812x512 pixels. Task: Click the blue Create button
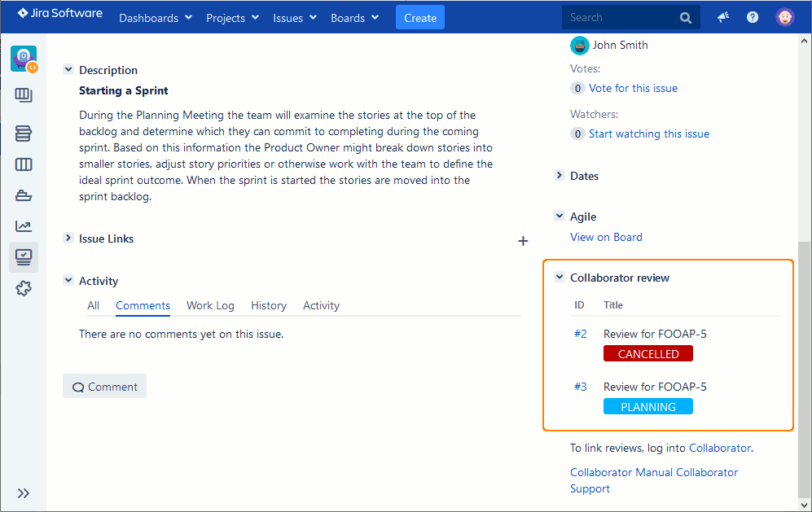point(420,18)
